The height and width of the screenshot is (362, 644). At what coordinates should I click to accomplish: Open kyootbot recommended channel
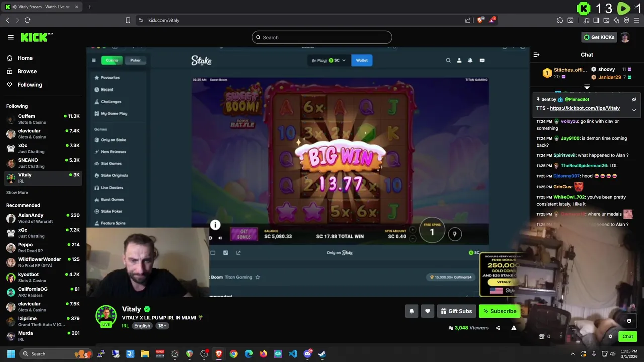(x=43, y=278)
